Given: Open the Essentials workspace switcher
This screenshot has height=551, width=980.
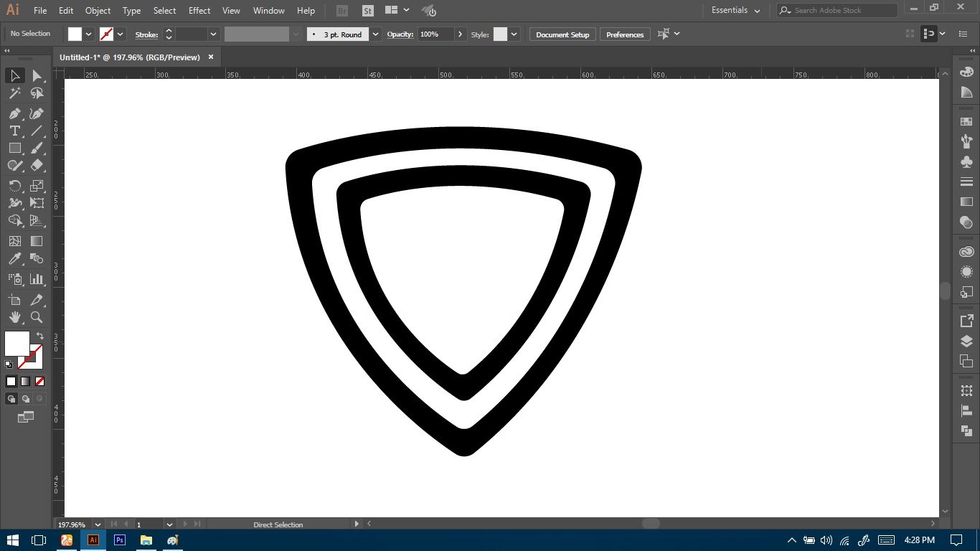Looking at the screenshot, I should coord(735,10).
